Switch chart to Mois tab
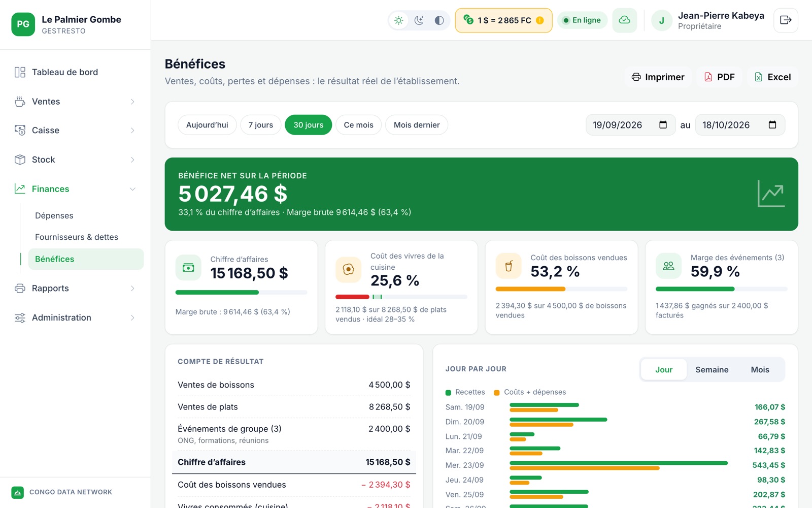The height and width of the screenshot is (508, 812). click(x=760, y=370)
